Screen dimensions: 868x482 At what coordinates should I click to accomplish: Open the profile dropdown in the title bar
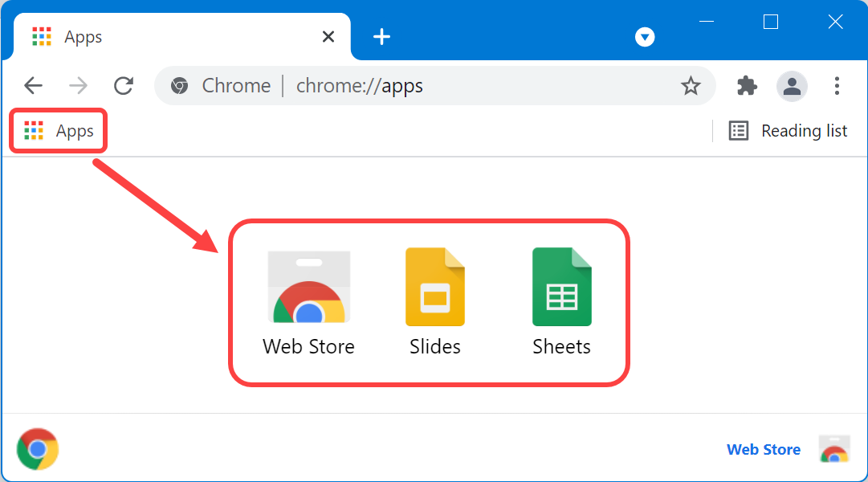pos(644,36)
